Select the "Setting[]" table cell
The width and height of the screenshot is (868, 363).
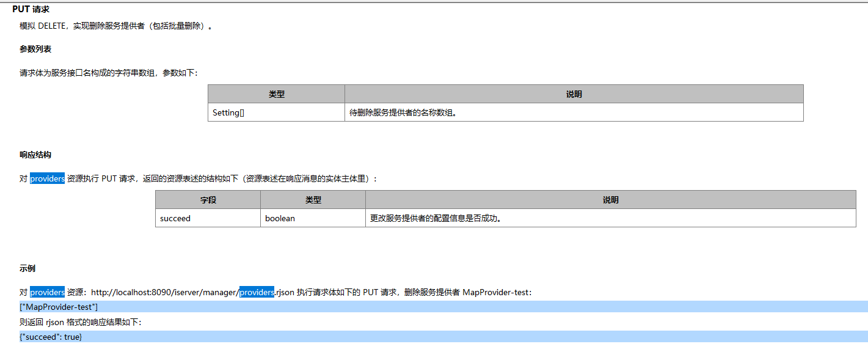pyautogui.click(x=228, y=112)
